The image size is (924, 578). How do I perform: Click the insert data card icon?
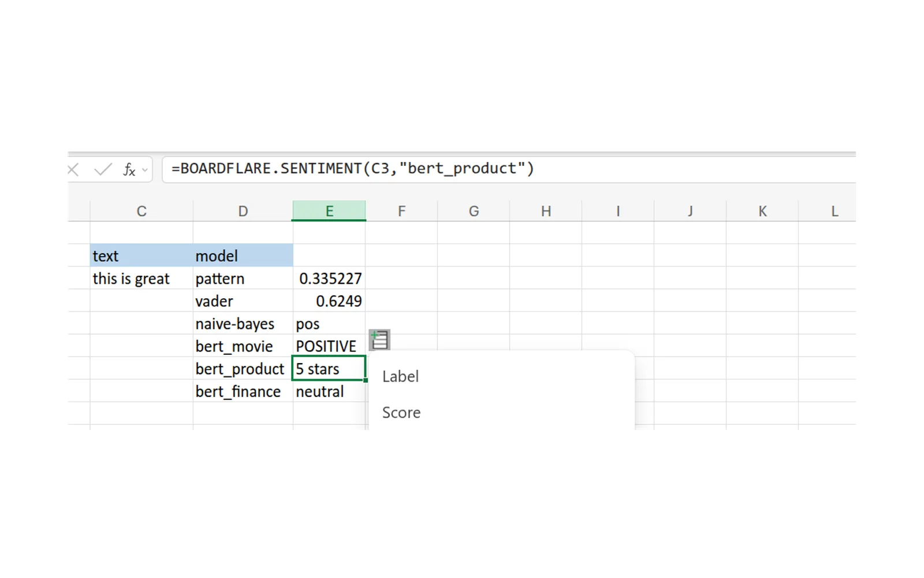click(379, 340)
